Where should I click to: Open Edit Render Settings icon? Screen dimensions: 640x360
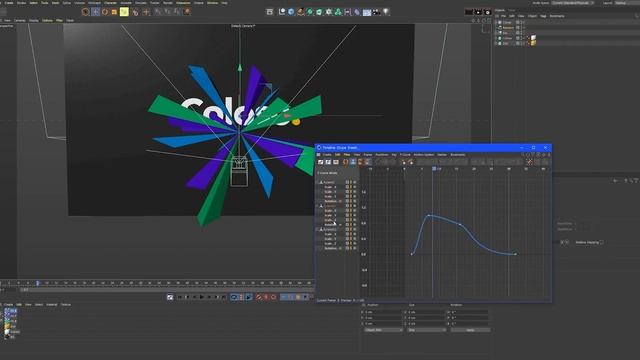point(487,12)
